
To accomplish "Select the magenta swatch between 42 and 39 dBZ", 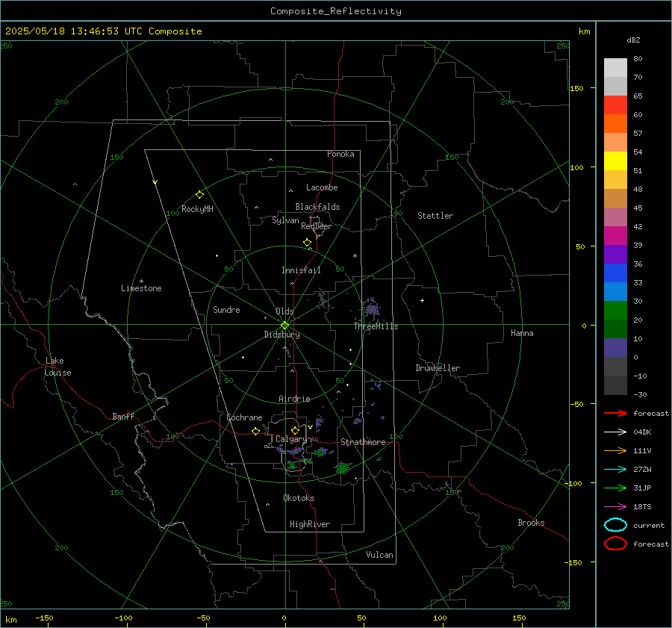I will click(x=615, y=235).
